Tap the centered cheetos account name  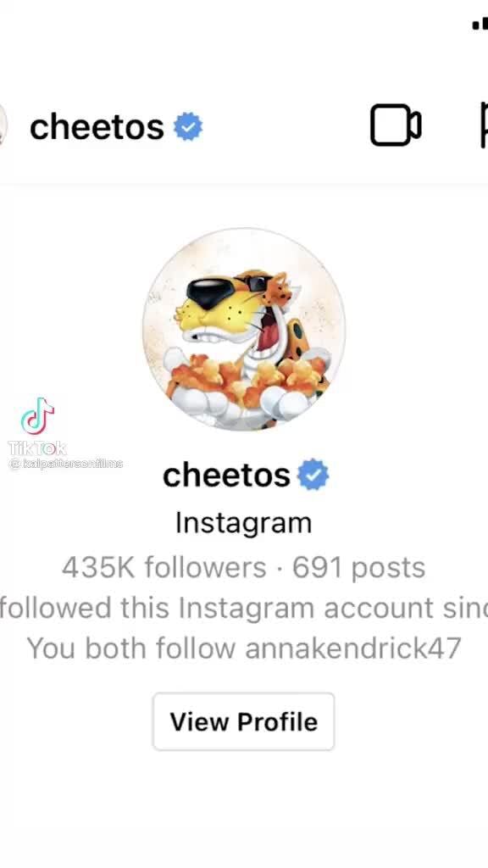click(226, 475)
